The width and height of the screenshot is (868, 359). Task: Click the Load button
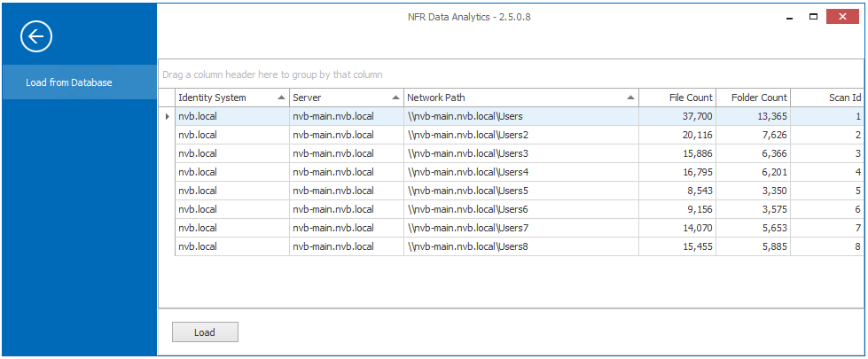pyautogui.click(x=205, y=332)
